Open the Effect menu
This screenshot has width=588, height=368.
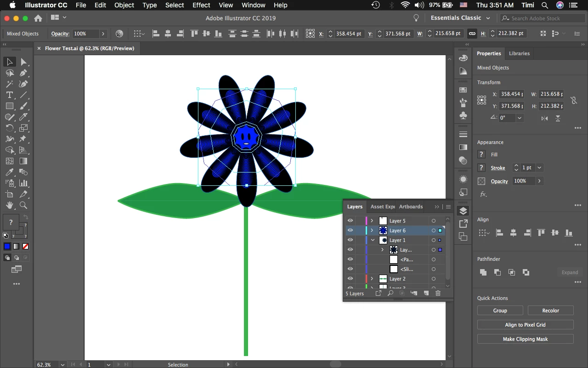click(x=201, y=5)
